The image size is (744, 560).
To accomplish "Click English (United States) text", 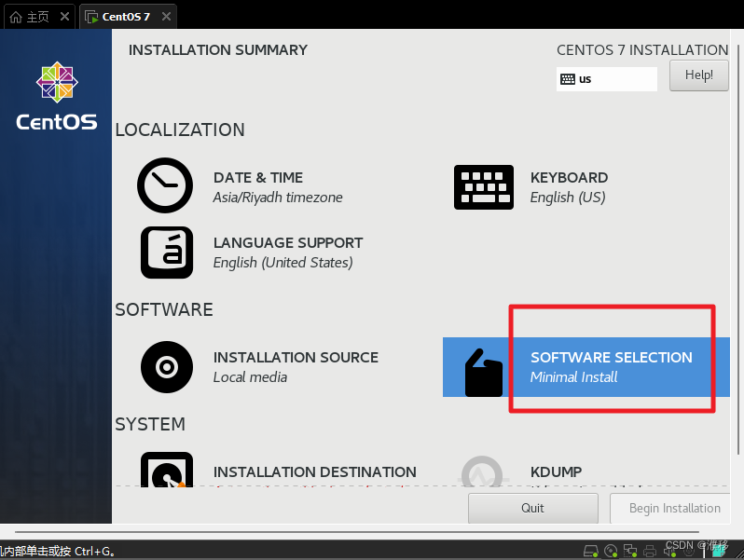I will point(282,263).
